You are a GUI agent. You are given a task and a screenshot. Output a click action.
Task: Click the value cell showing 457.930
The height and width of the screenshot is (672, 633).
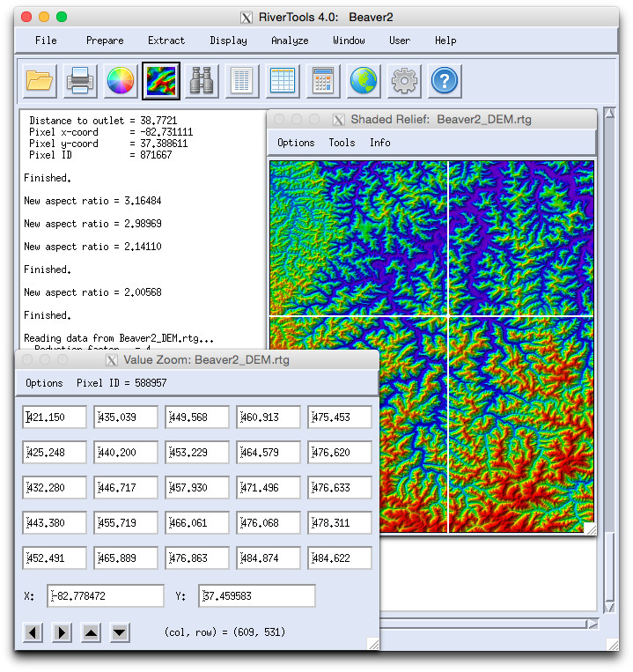click(197, 488)
